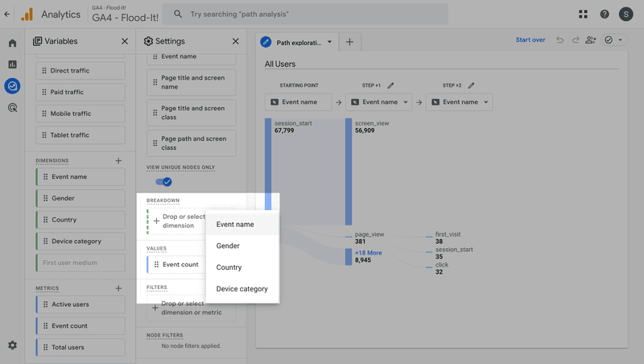Click the share exploration icon
The image size is (644, 364).
tap(592, 40)
